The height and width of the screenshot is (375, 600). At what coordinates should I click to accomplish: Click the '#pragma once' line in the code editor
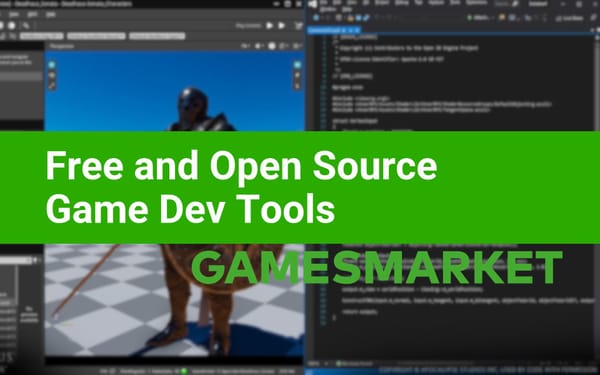click(347, 87)
